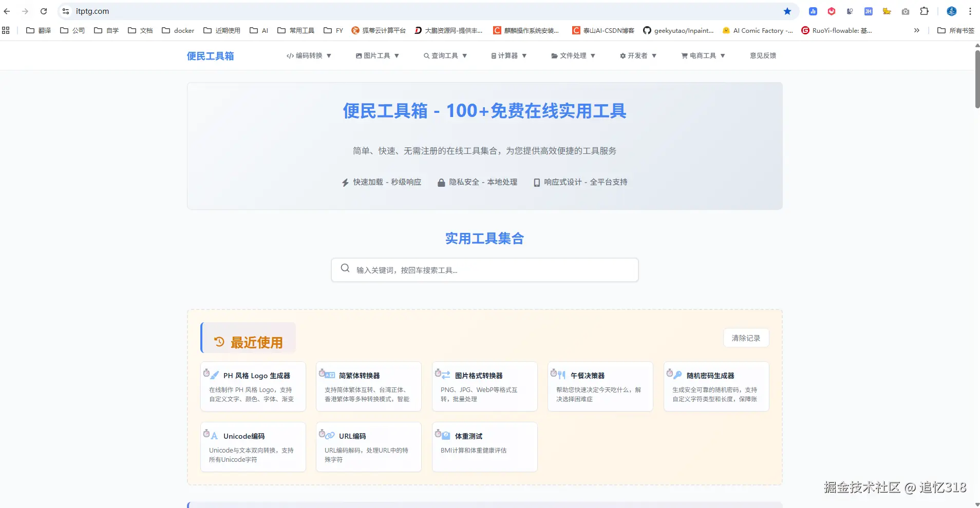Expand the 查询工具 dropdown menu
The image size is (980, 508).
pos(445,55)
